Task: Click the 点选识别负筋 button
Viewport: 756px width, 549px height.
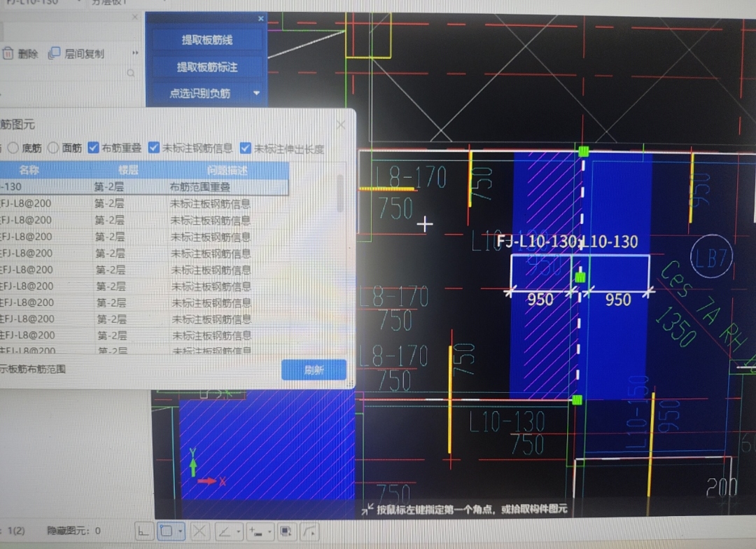Action: coord(199,93)
